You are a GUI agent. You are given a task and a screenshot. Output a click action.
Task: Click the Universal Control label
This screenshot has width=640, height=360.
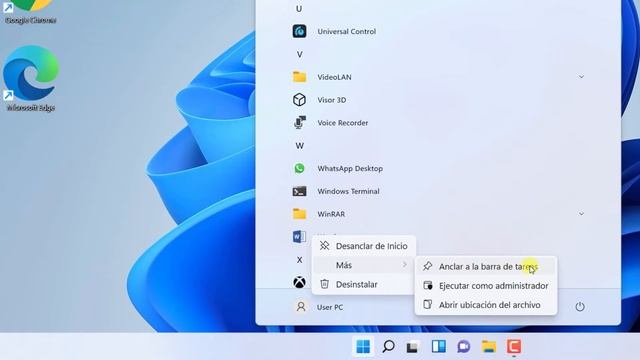tap(347, 31)
